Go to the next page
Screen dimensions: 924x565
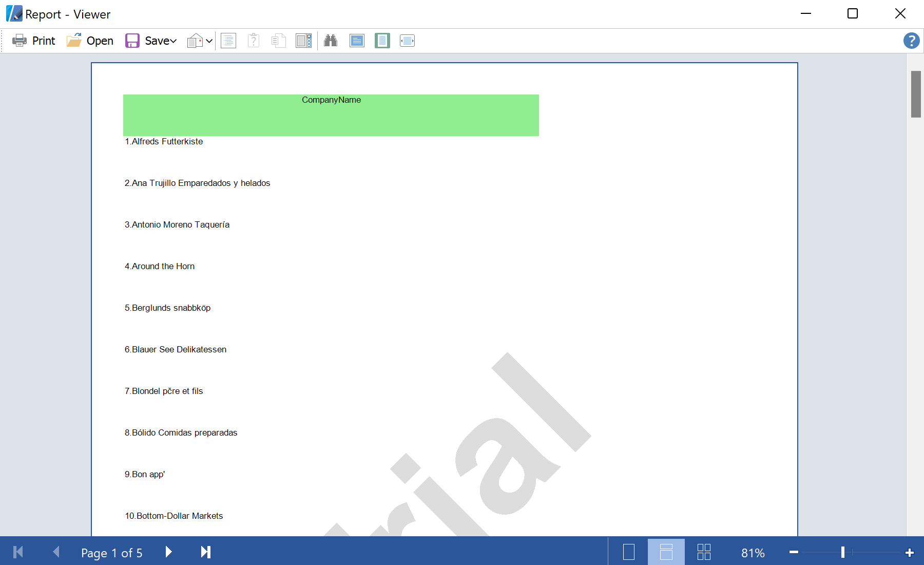pyautogui.click(x=168, y=552)
